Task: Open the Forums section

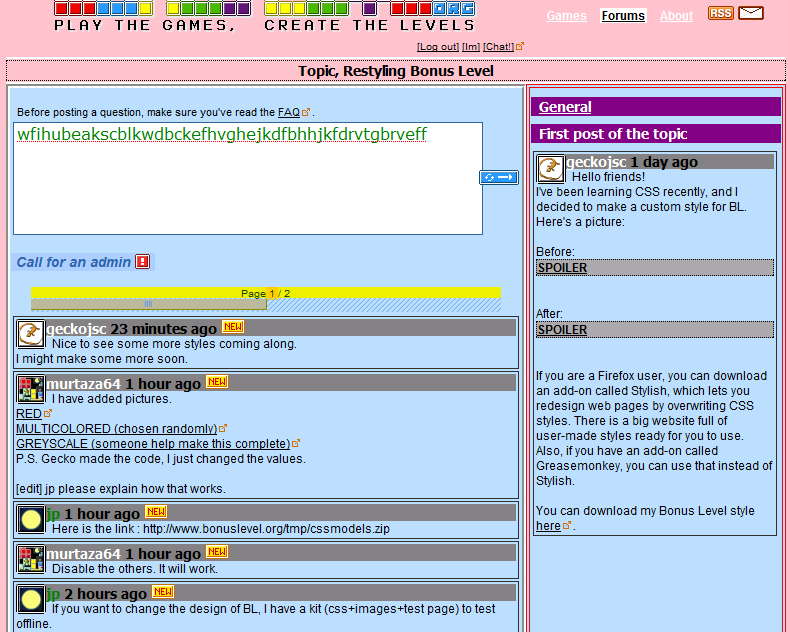Action: pos(623,16)
